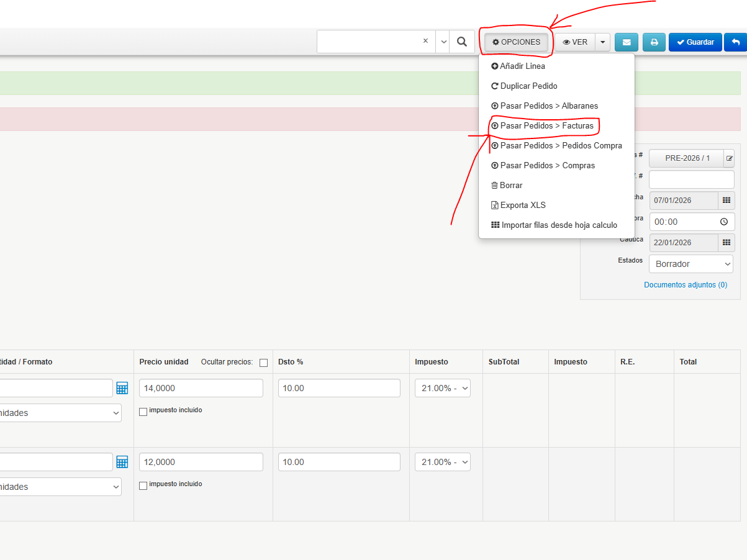Open the calendar icon beside 22/01/2026
The height and width of the screenshot is (560, 747).
(727, 243)
